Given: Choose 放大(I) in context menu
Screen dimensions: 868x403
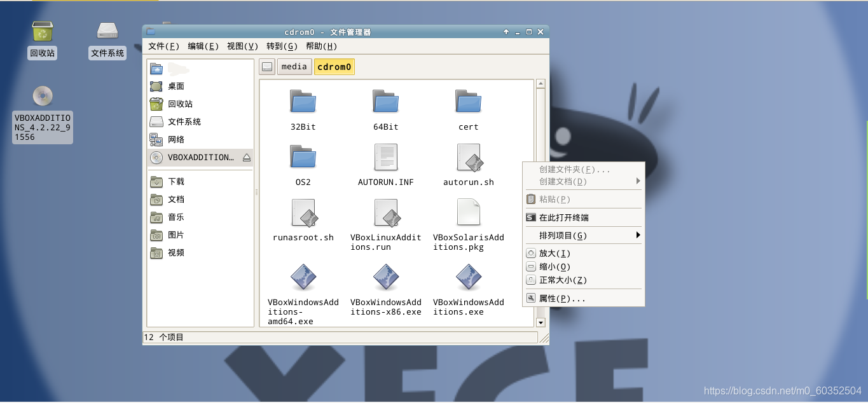Looking at the screenshot, I should [583, 253].
